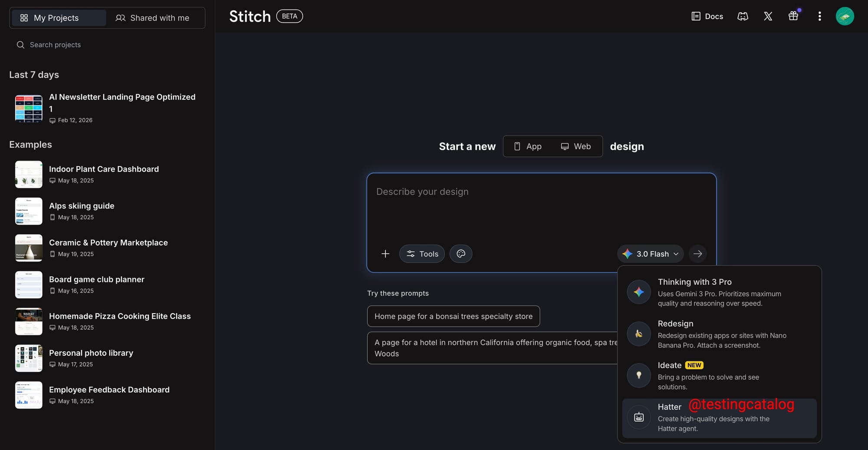Open the search projects field via magnifier icon
868x450 pixels.
[20, 45]
